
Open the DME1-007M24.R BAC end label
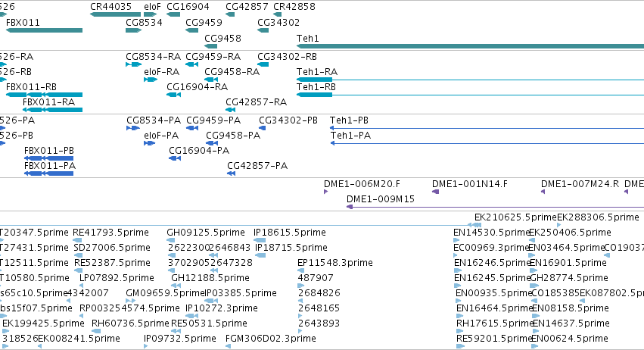click(x=580, y=184)
